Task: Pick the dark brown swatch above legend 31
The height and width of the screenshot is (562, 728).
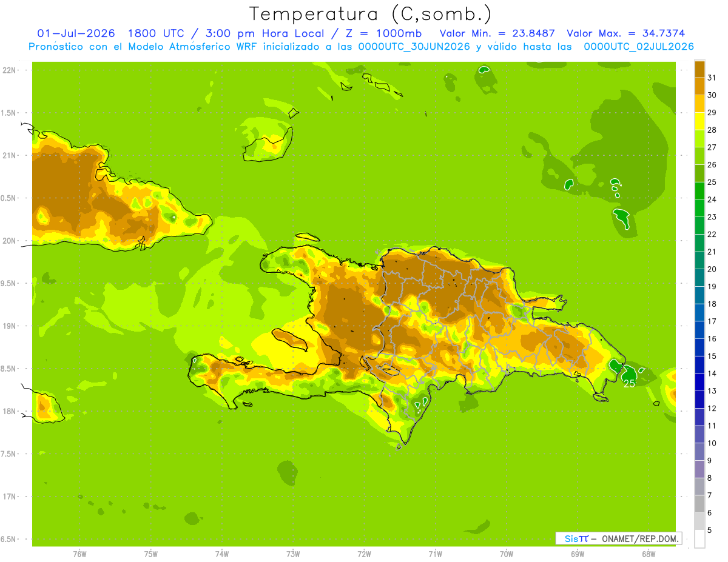Action: pyautogui.click(x=699, y=69)
